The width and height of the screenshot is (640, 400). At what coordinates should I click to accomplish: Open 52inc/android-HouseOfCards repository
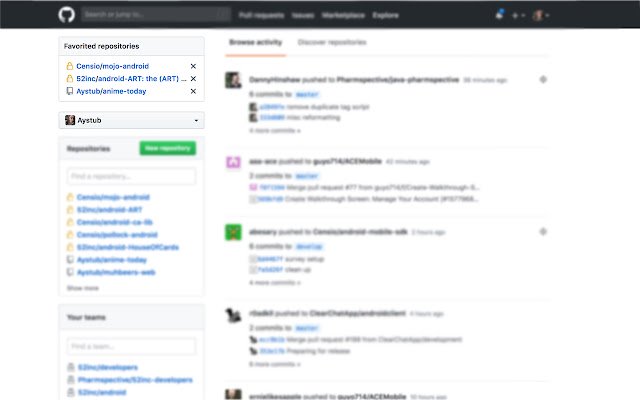coord(128,247)
